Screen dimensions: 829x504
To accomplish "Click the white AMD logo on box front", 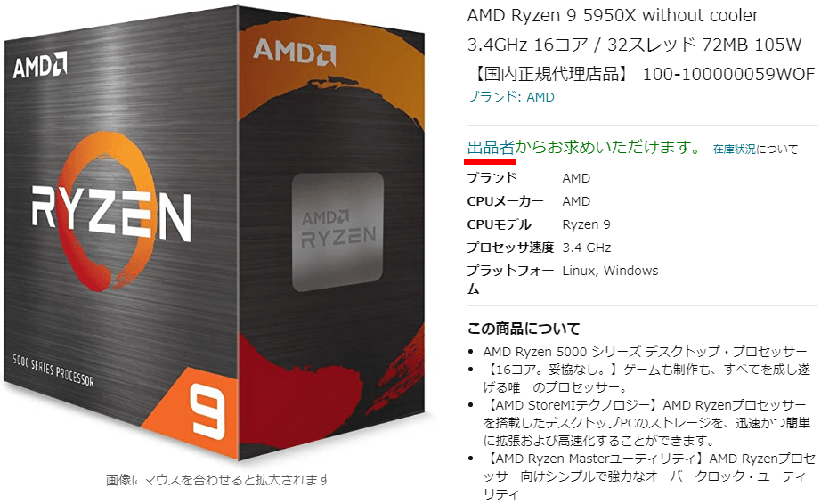I will 40,64.
